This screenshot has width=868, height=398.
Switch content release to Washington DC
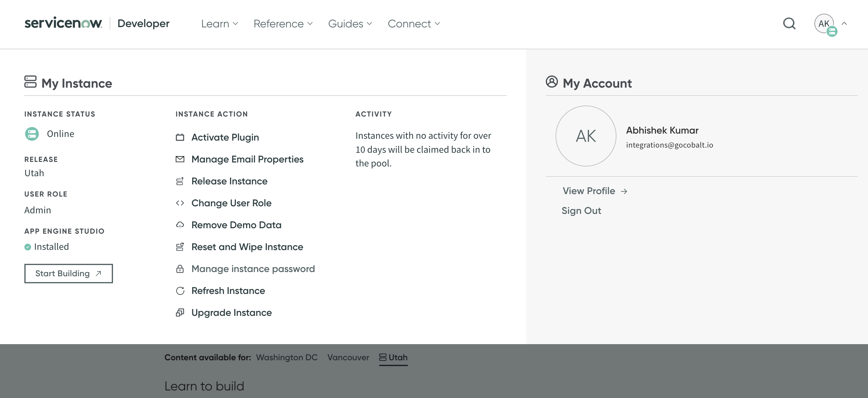click(286, 357)
